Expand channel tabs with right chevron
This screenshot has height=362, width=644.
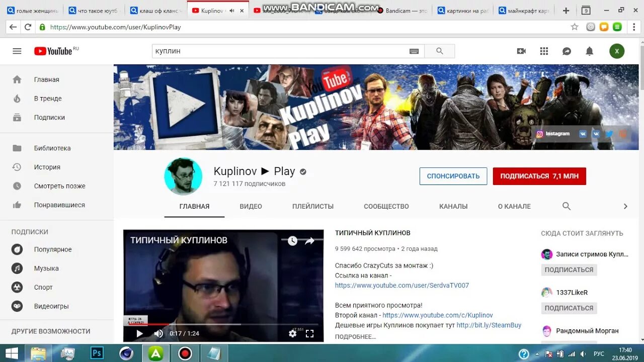(x=625, y=206)
